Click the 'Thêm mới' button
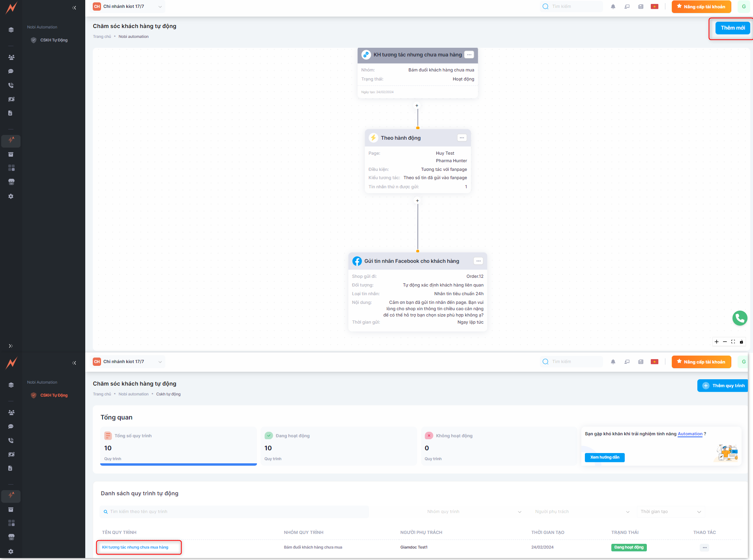This screenshot has height=560, width=753. (732, 28)
